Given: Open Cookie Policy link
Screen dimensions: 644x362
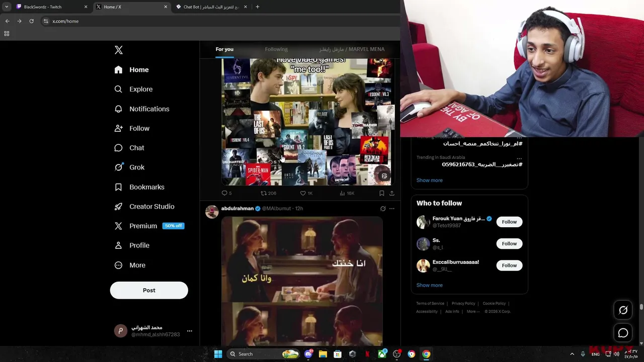Looking at the screenshot, I should [494, 304].
